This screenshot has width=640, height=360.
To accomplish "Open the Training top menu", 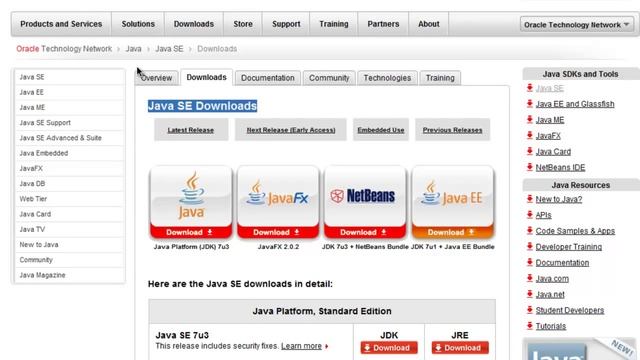I will [334, 24].
